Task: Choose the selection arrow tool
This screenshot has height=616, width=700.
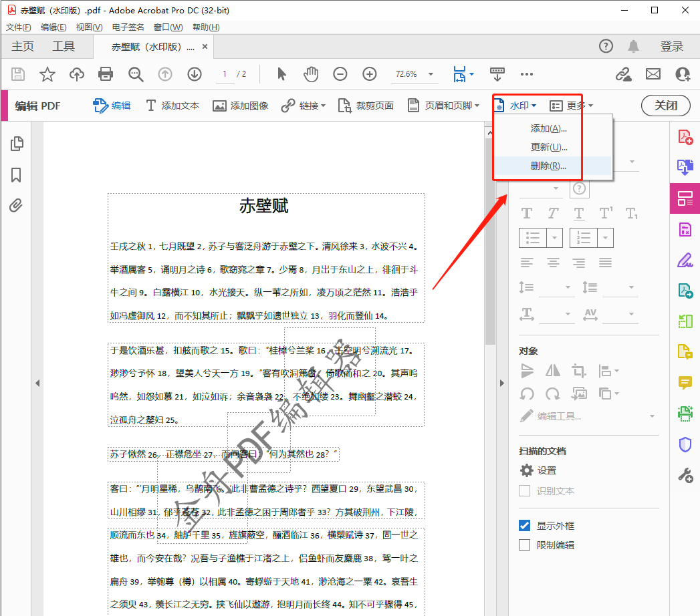Action: [x=281, y=74]
